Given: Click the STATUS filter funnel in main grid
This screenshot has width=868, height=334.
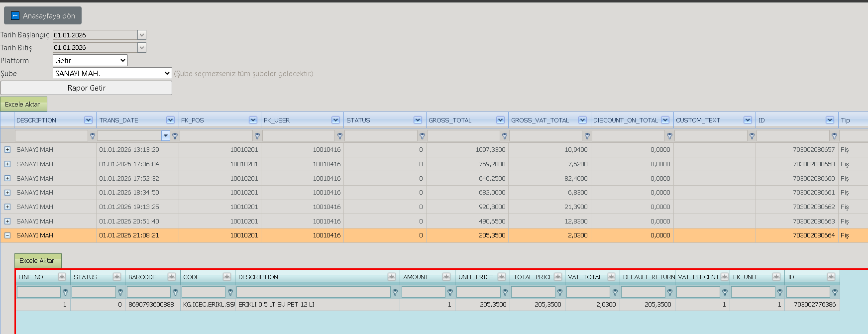Looking at the screenshot, I should pyautogui.click(x=422, y=136).
